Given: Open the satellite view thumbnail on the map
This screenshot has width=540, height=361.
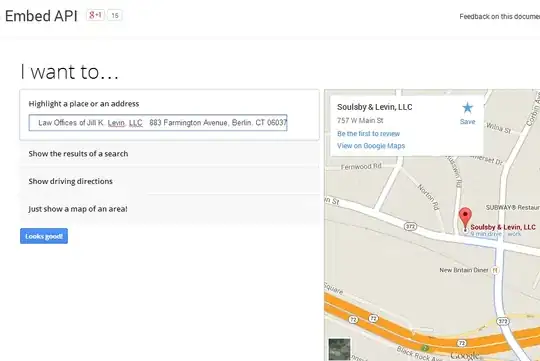Looking at the screenshot, I should [339, 349].
